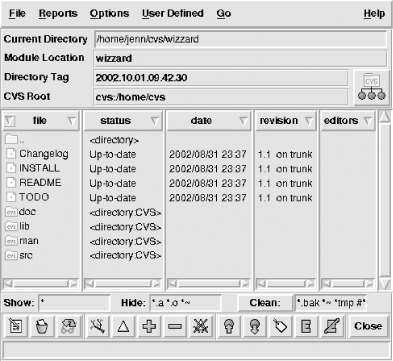The height and width of the screenshot is (361, 393).
Task: Click the triangle diff icon
Action: [123, 326]
